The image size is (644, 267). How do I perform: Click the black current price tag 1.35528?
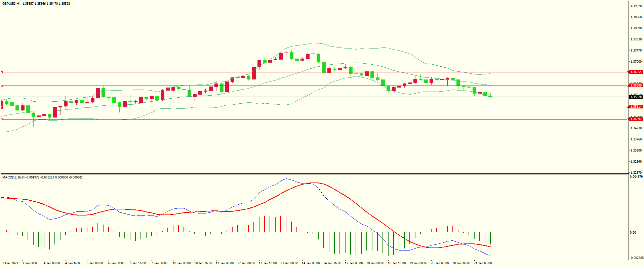(636, 97)
